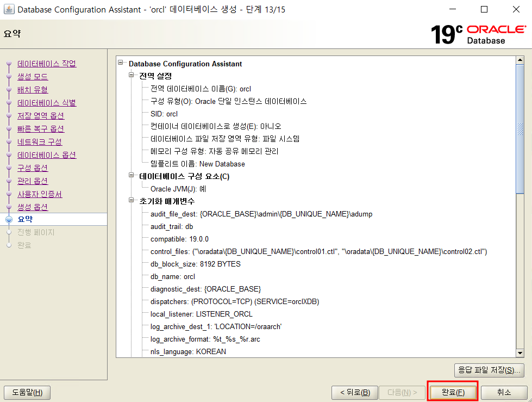The image size is (532, 402).
Task: Select the 메모리 구성 유형 row
Action: (215, 151)
